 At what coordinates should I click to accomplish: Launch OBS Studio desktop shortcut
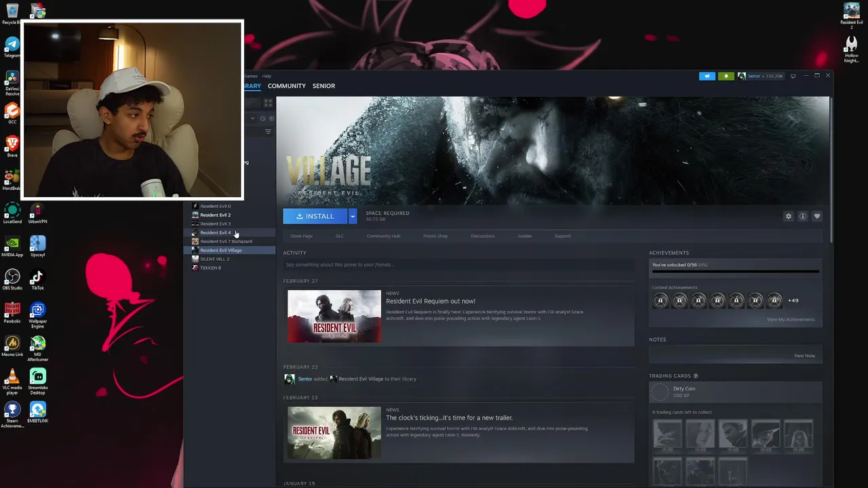[x=12, y=279]
